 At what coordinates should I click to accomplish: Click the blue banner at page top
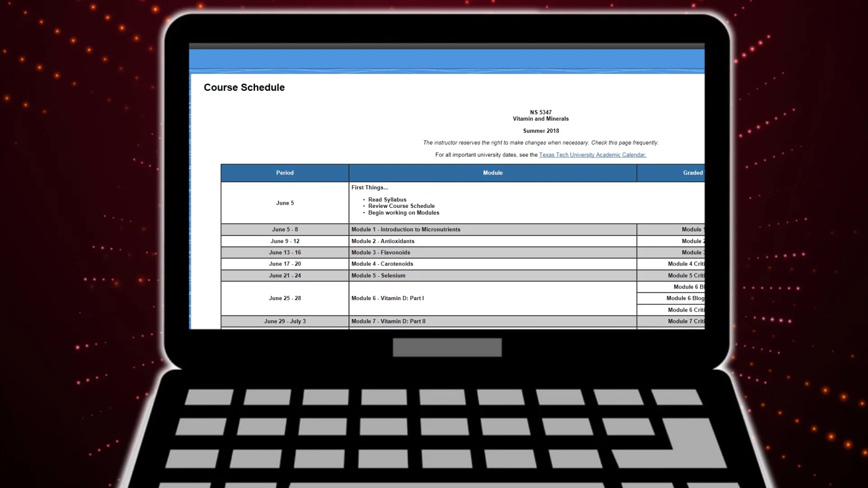coord(447,59)
